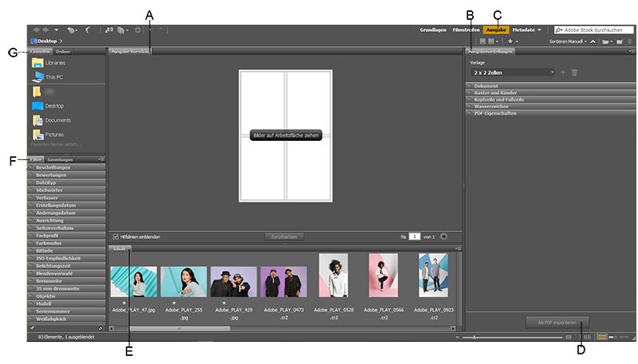Viewport: 638px width, 364px height.
Task: Switch to Metadaten workspace
Action: click(524, 29)
